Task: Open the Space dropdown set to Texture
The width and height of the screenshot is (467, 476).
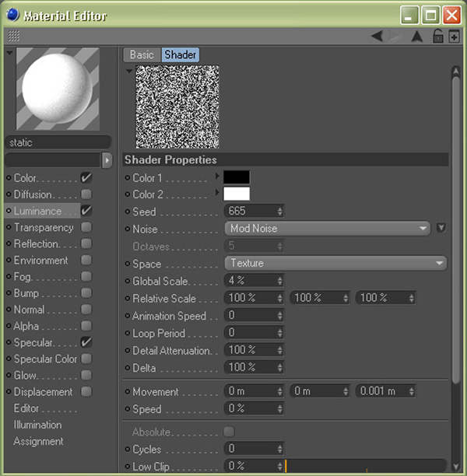Action: point(335,263)
